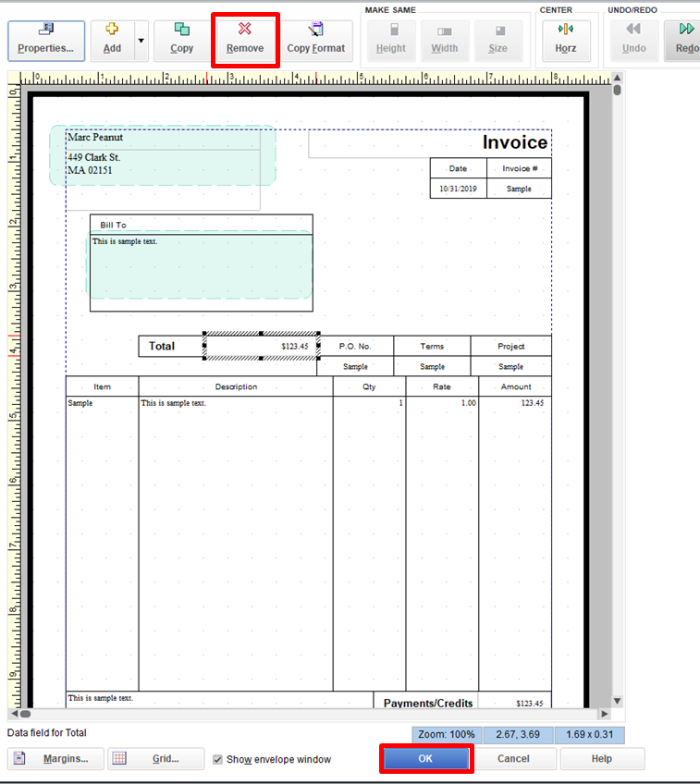
Task: Select the Total label field
Action: click(171, 346)
